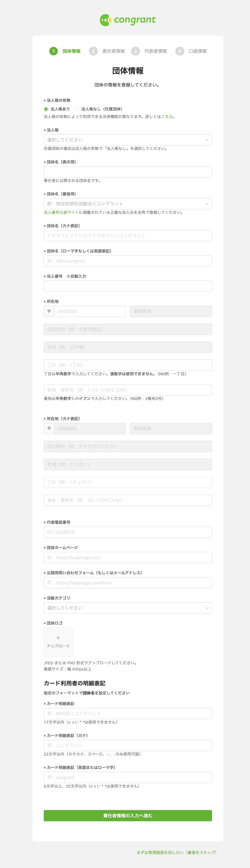
Task: Open the 都道府県 field under 所在地
Action: (171, 311)
